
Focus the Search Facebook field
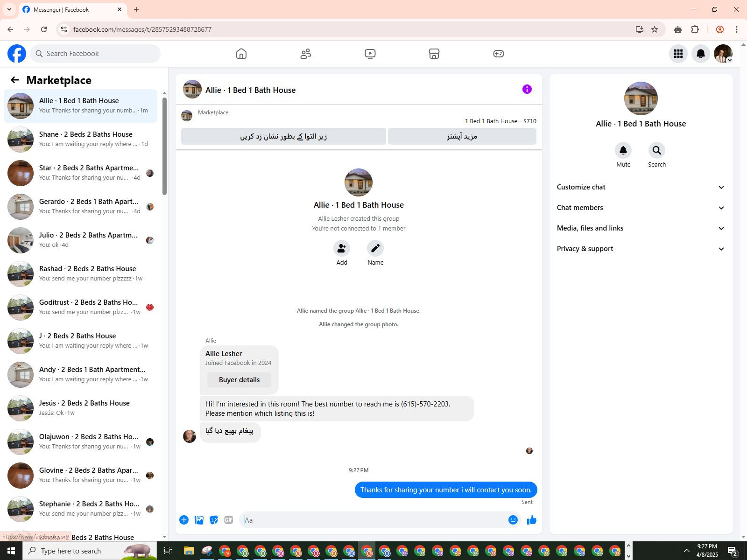tap(95, 54)
